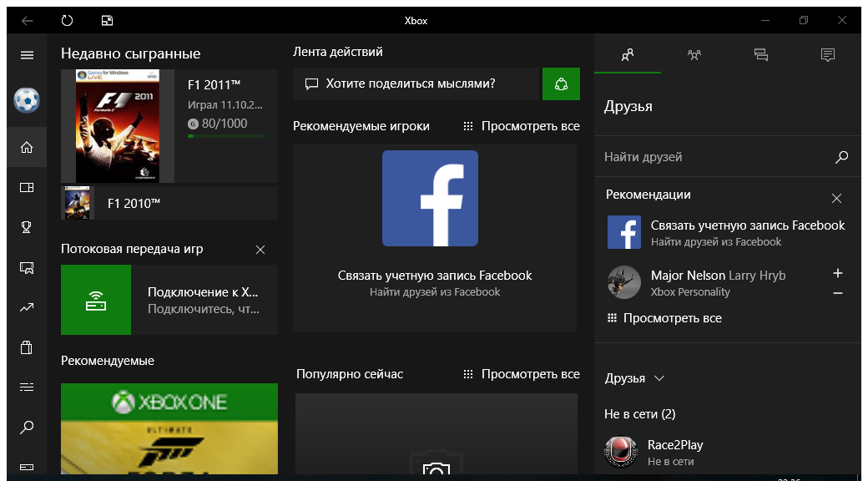Click the large Facebook logo tile
This screenshot has height=481, width=868.
pyautogui.click(x=430, y=199)
